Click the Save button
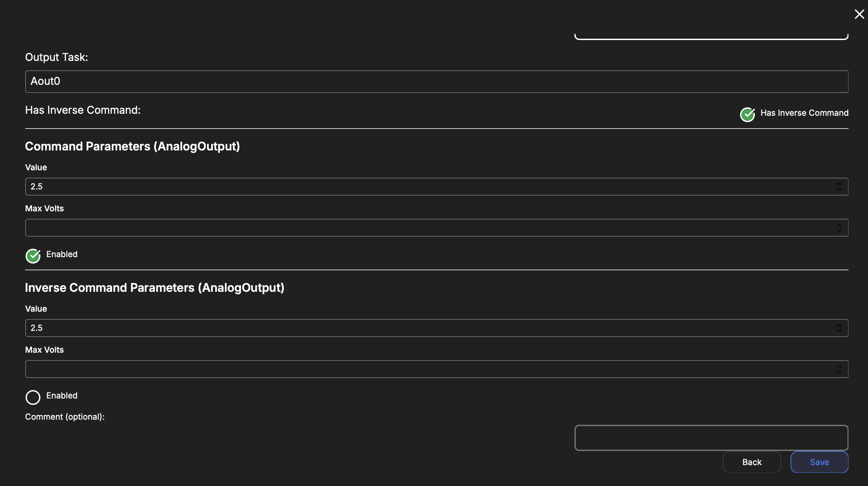This screenshot has width=868, height=486. (819, 462)
